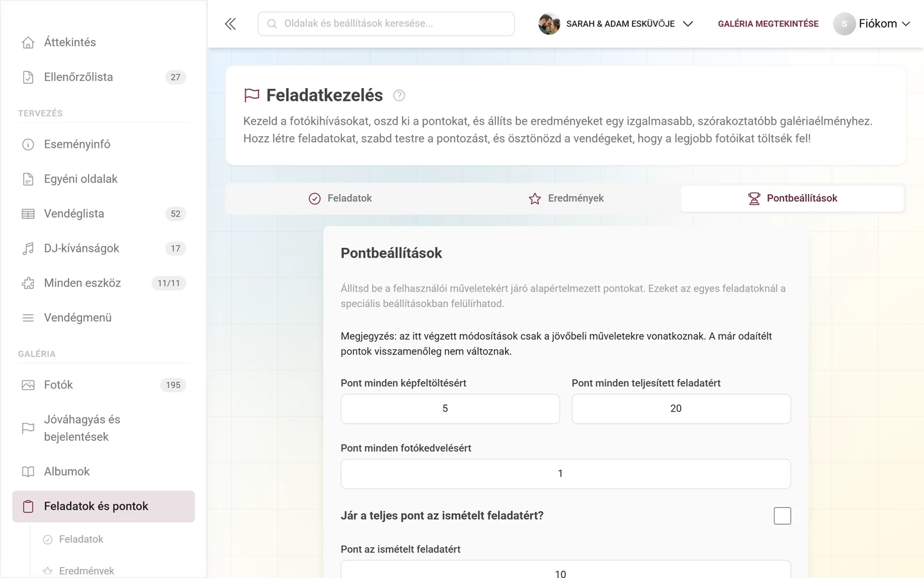Click the Ellenőrzőlista document icon
This screenshot has height=578, width=924.
click(28, 77)
